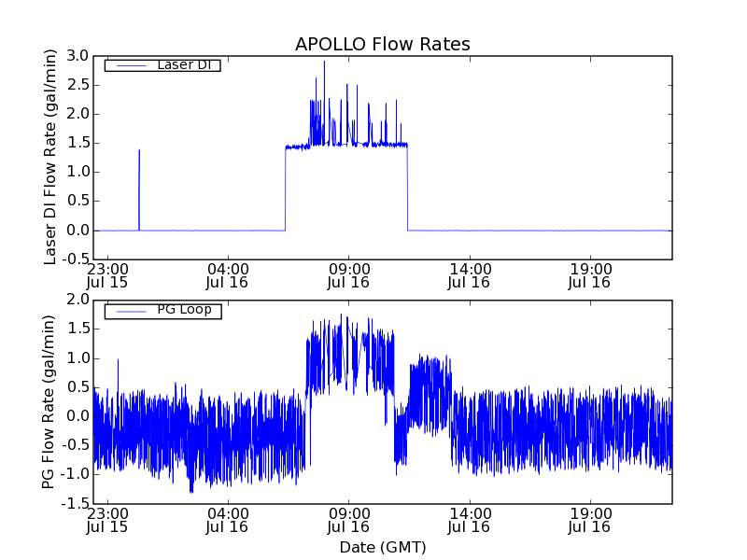Screen dimensions: 747x560
Task: Click the -1.0 y-axis tick label
Action: click(x=75, y=474)
